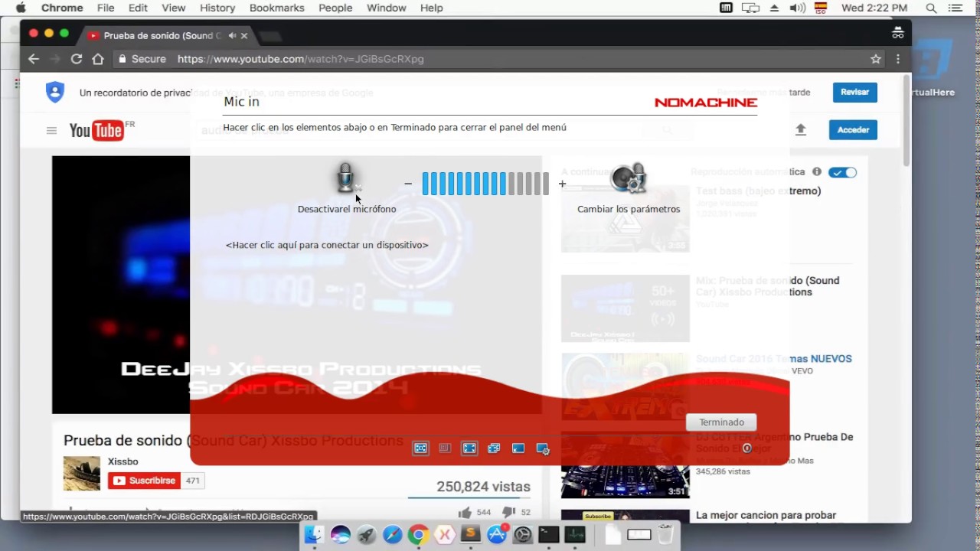Click 'Hacer clic aquí para conectar un dispositivo'
The height and width of the screenshot is (551, 980).
[x=327, y=245]
